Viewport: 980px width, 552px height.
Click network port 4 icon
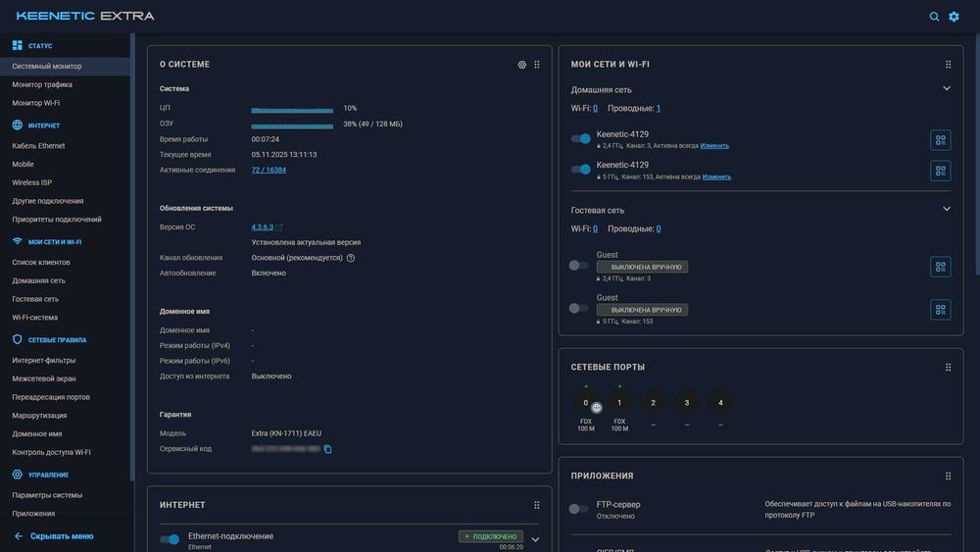[x=720, y=403]
